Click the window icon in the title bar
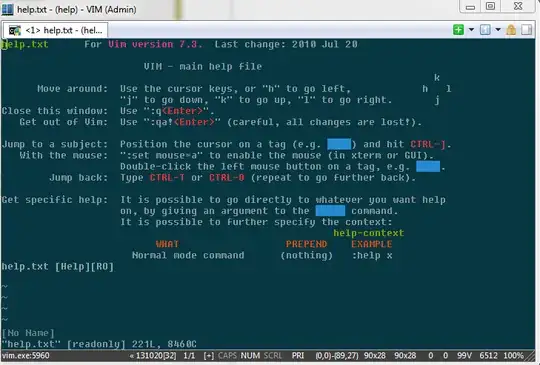The image size is (540, 365). tap(8, 9)
